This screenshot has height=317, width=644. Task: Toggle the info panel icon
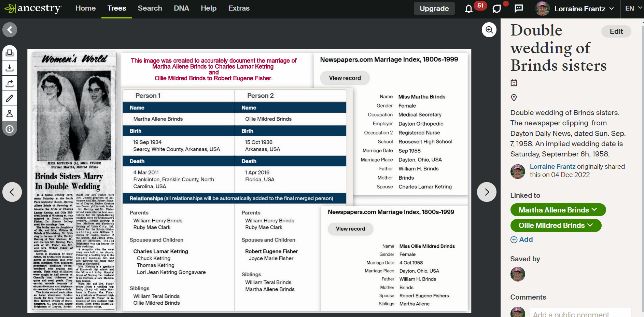[x=10, y=129]
